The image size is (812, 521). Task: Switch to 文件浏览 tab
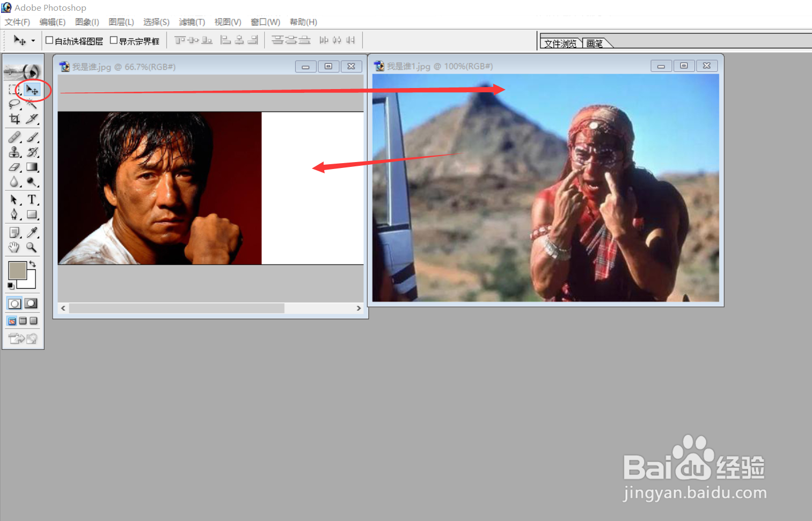pos(560,43)
